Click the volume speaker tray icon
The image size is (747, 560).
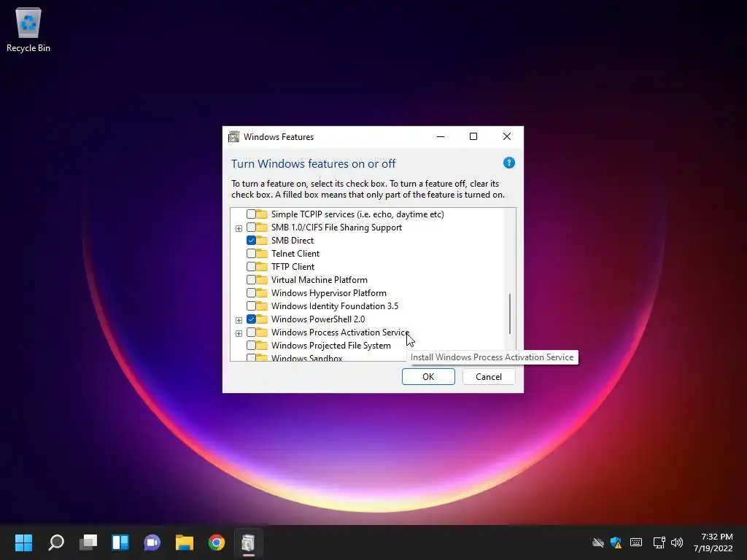pyautogui.click(x=676, y=542)
